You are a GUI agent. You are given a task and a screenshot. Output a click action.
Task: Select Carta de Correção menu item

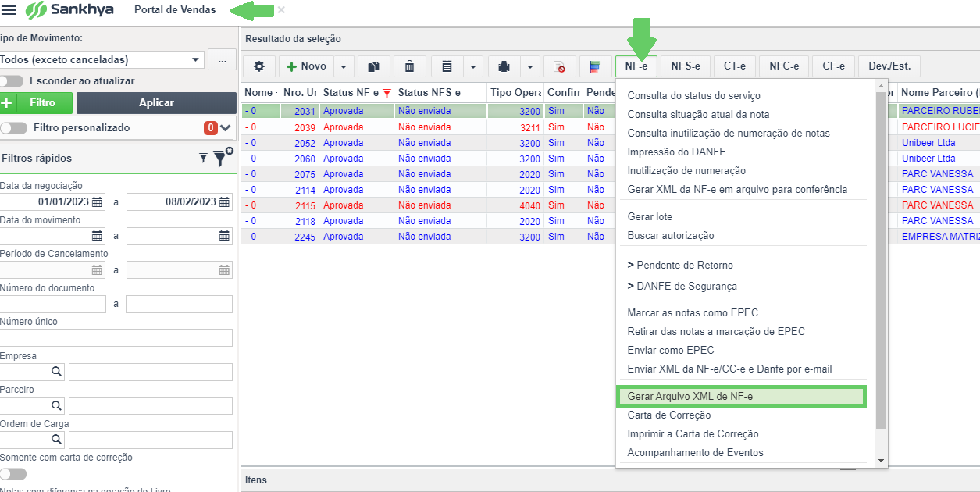coord(669,415)
